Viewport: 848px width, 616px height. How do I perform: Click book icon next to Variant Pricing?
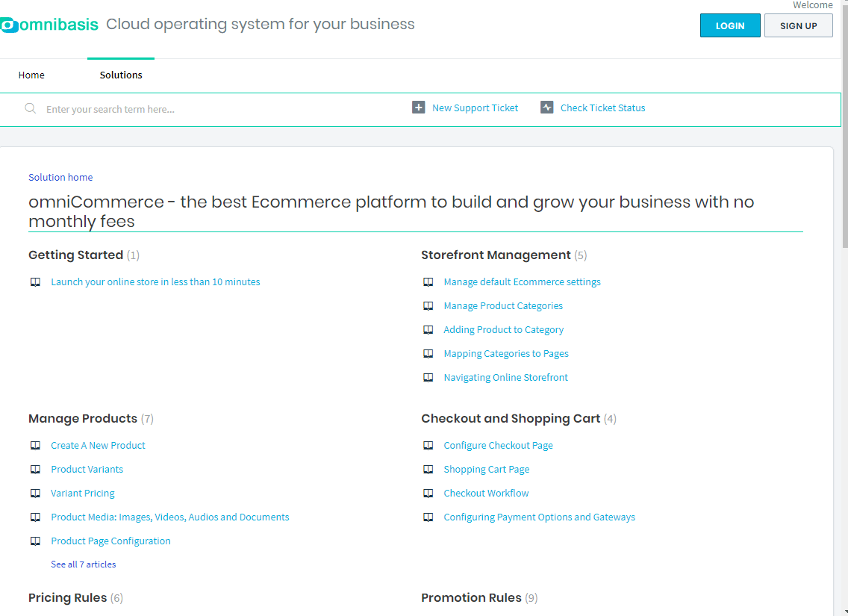[x=35, y=494]
